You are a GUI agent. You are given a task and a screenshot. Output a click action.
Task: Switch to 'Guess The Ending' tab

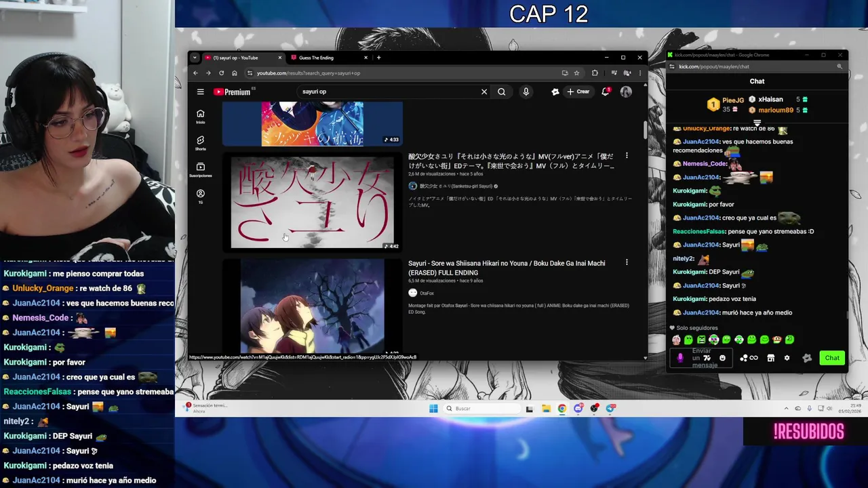[x=328, y=58]
